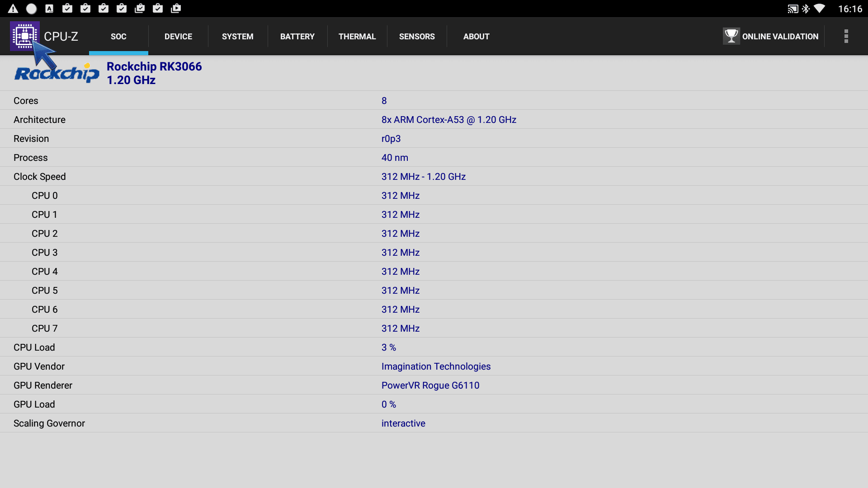Image resolution: width=868 pixels, height=488 pixels.
Task: Switch to the SOC tab
Action: [x=118, y=37]
